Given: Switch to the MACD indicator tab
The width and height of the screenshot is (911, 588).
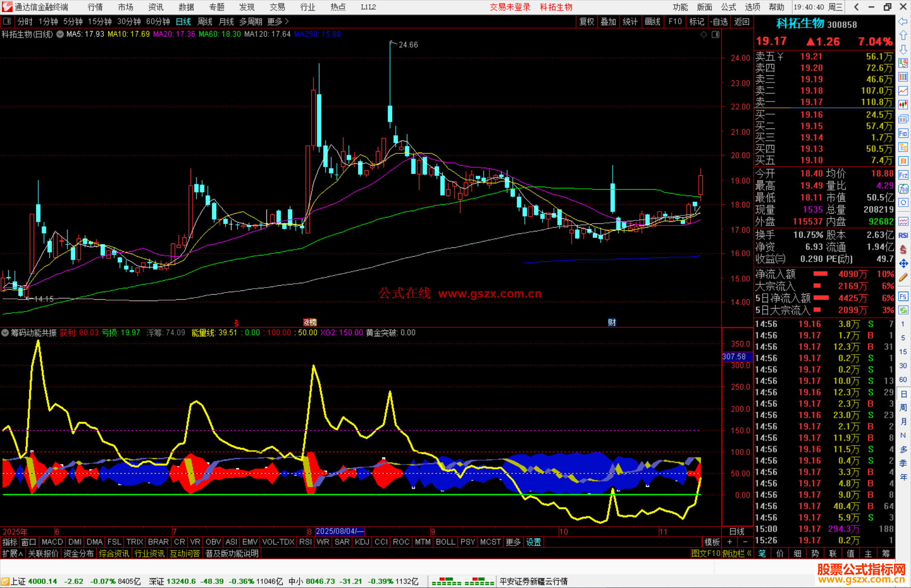Looking at the screenshot, I should pos(52,542).
